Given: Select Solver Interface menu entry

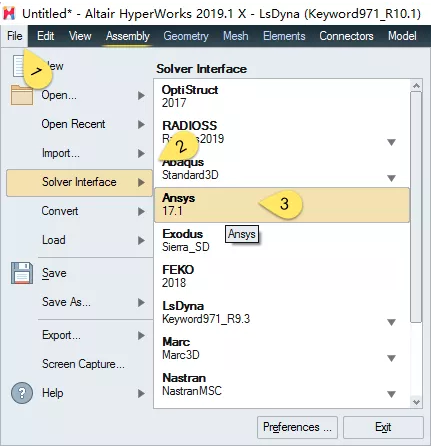Looking at the screenshot, I should 79,182.
